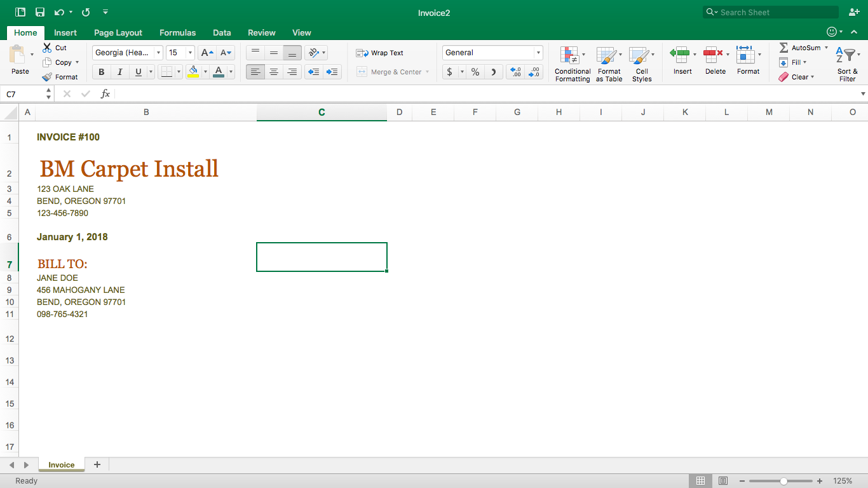Viewport: 868px width, 488px height.
Task: Click the text orientation icon
Action: 313,53
